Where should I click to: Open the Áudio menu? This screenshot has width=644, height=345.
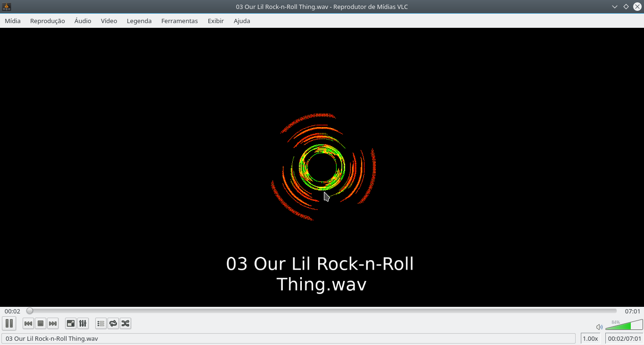[83, 21]
